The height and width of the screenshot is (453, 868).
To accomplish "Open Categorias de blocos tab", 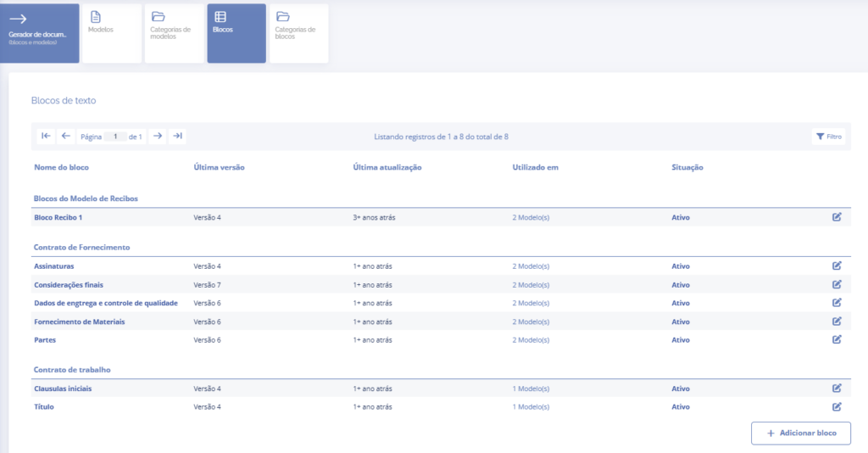I will (298, 33).
